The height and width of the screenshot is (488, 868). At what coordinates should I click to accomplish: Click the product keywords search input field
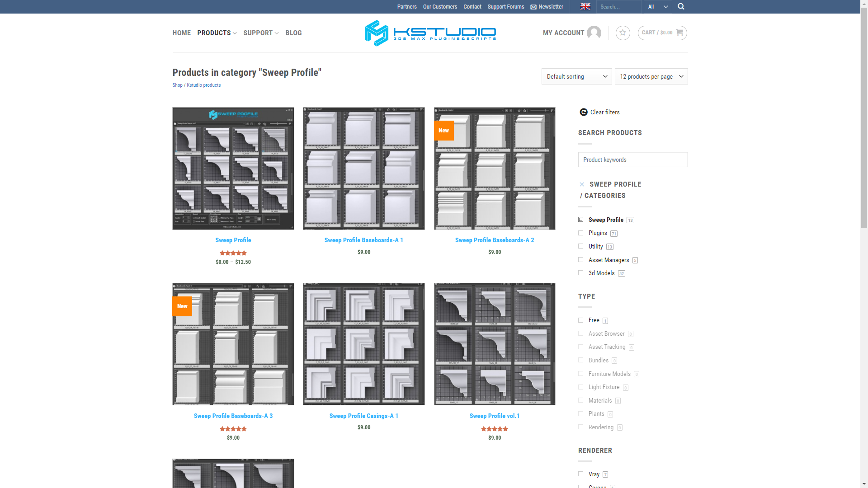[x=632, y=159]
